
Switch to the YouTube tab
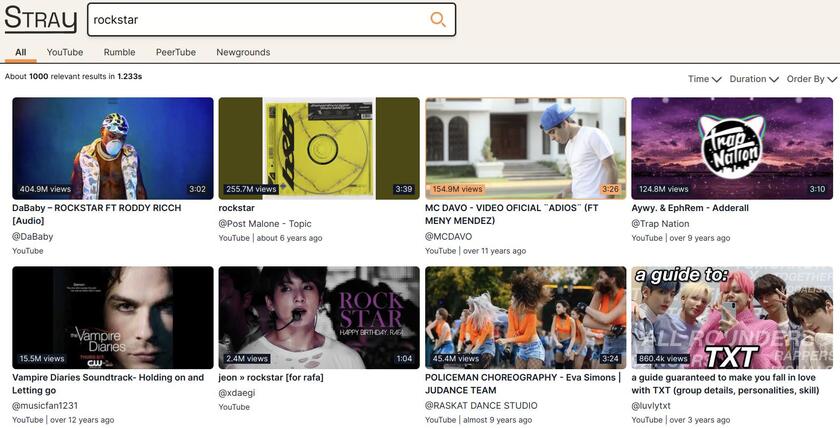[65, 52]
